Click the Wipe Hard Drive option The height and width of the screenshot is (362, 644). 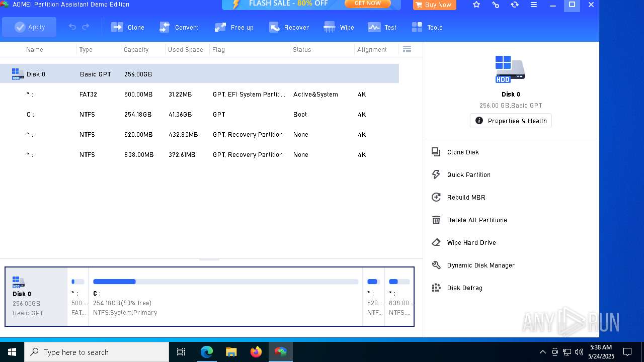(471, 242)
